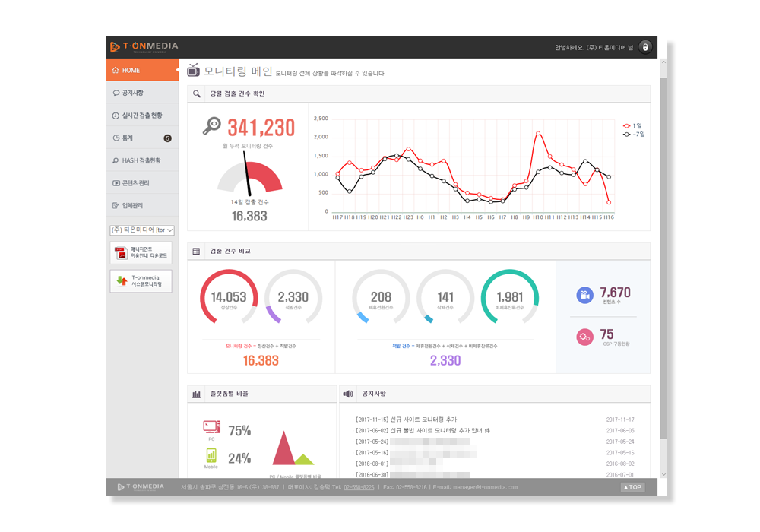
Task: Open notice [2017-06-02] 신규 불법 사이트 모니터링
Action: [x=423, y=430]
